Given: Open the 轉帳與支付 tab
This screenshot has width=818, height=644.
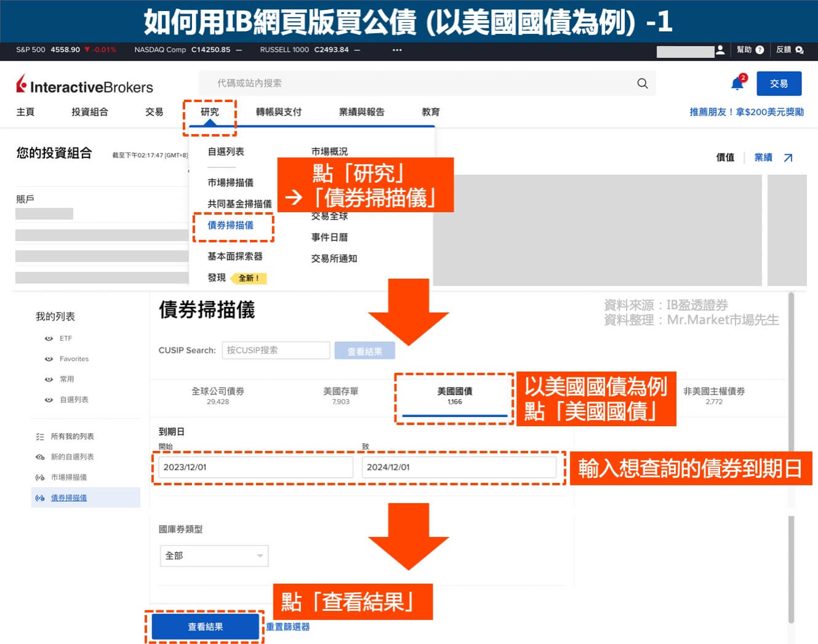Looking at the screenshot, I should tap(279, 112).
